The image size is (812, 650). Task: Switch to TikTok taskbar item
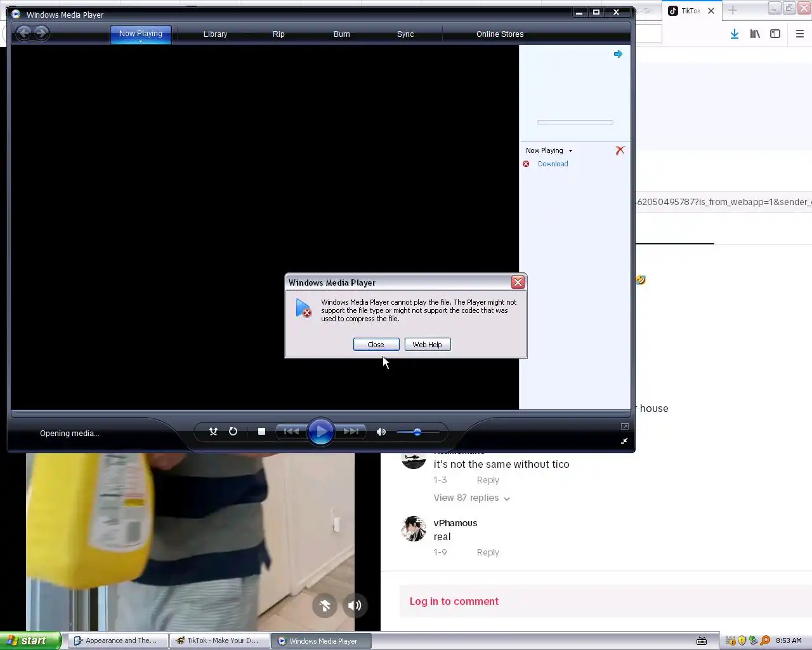(219, 640)
